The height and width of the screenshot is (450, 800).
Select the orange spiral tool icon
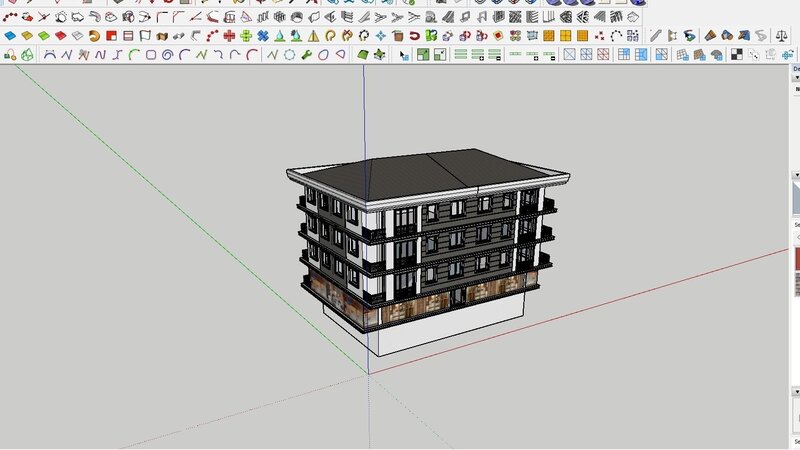click(x=94, y=35)
